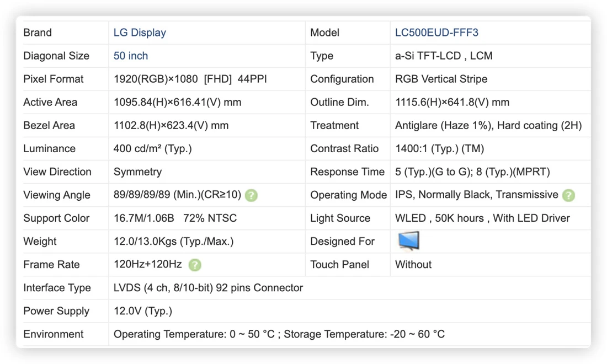Open the LC500EUD-FFF3 model link
The width and height of the screenshot is (607, 364).
(436, 33)
